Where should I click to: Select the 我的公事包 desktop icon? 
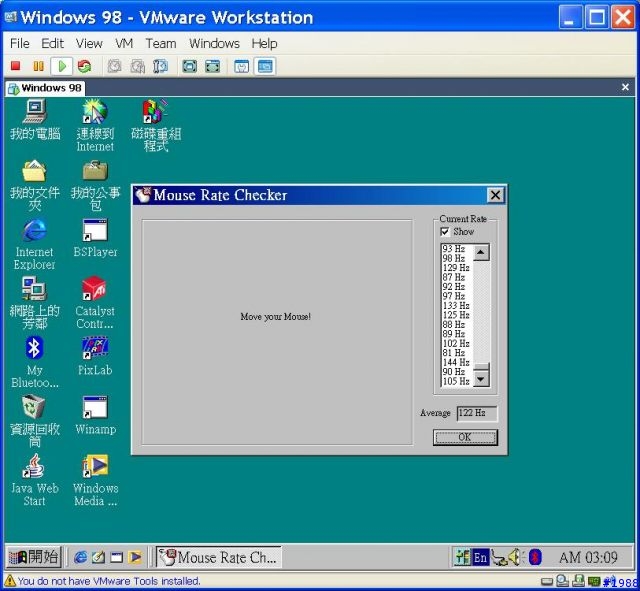(x=96, y=186)
